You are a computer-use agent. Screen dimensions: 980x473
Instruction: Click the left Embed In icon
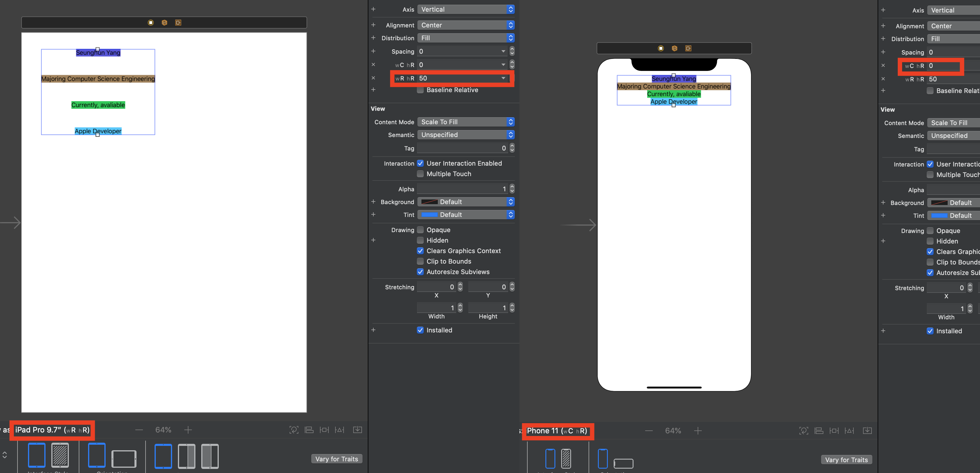[357, 430]
